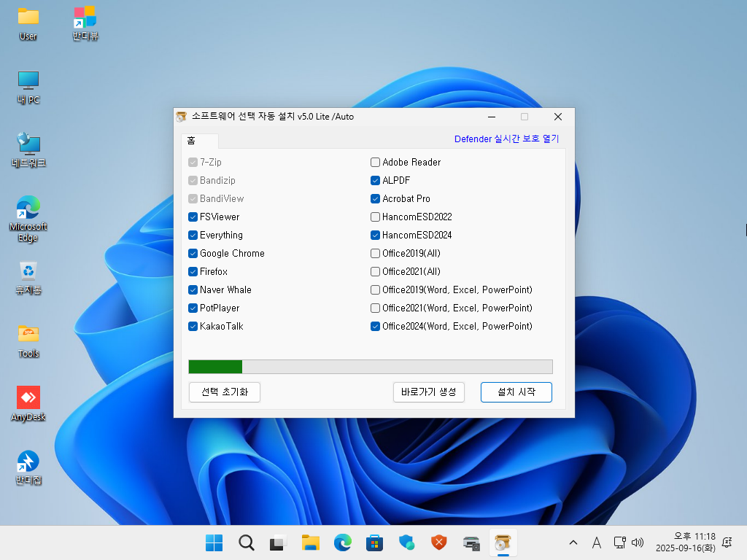This screenshot has width=747, height=560.
Task: Click the installer window title icon
Action: tap(181, 117)
